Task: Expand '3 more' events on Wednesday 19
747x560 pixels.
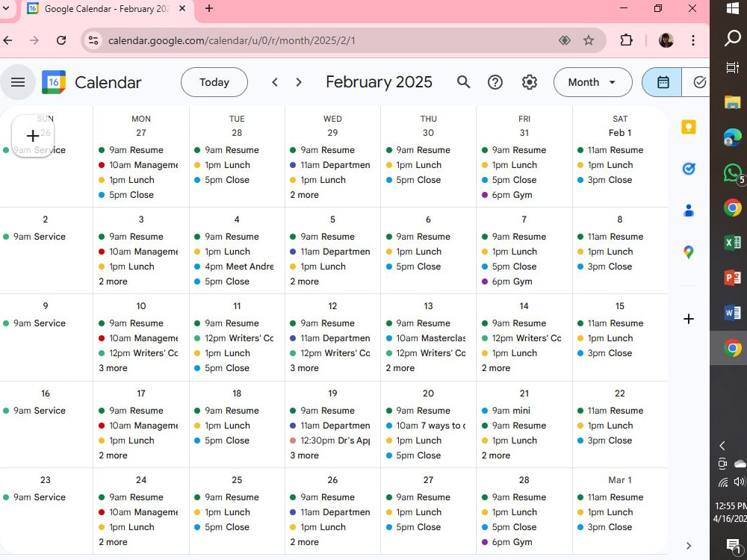Action: 305,455
